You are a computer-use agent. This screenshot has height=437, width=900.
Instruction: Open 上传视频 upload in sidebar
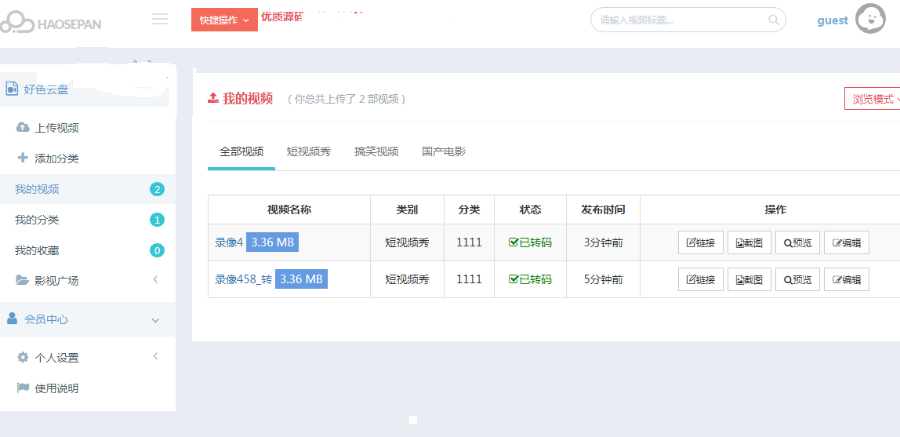click(56, 128)
